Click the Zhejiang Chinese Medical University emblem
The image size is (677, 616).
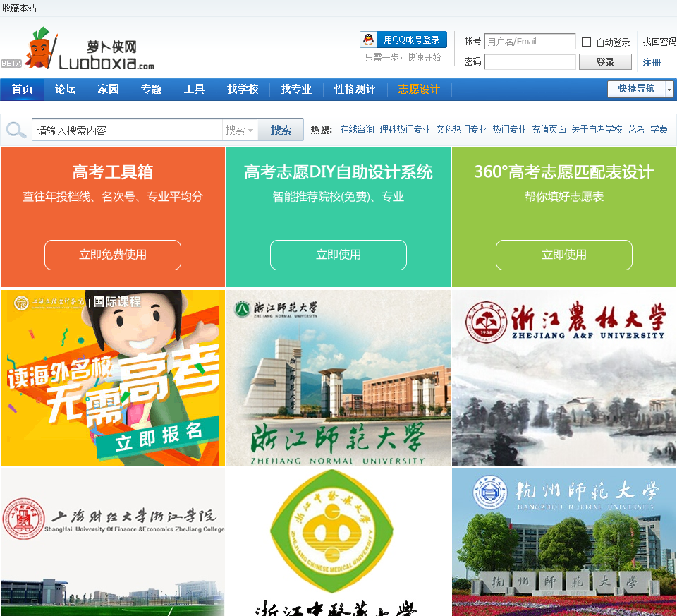pyautogui.click(x=331, y=531)
